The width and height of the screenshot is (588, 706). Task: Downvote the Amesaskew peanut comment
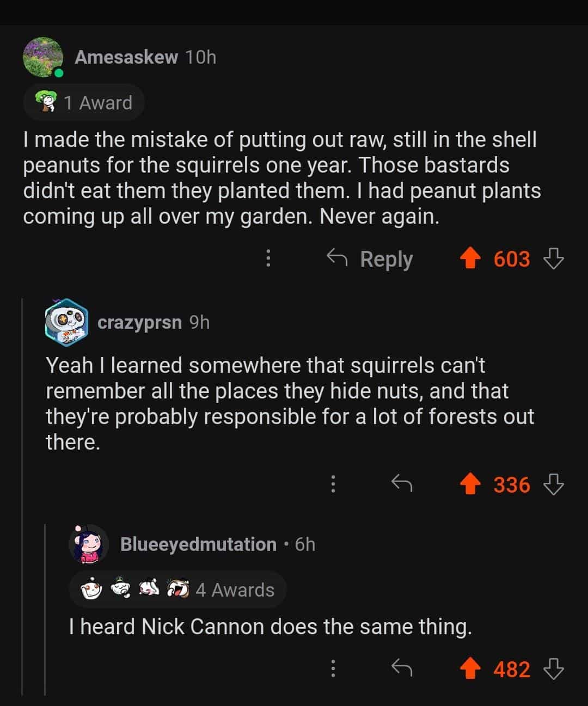point(554,259)
